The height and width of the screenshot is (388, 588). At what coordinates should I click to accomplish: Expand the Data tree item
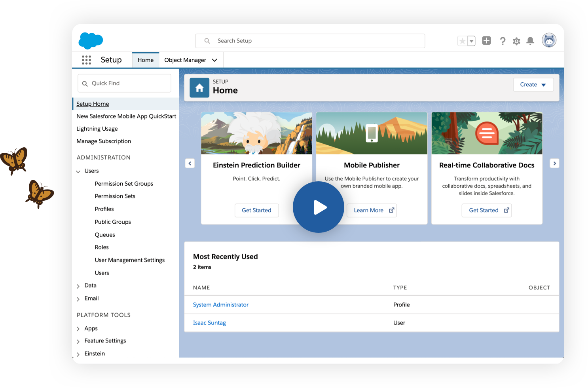(x=78, y=286)
